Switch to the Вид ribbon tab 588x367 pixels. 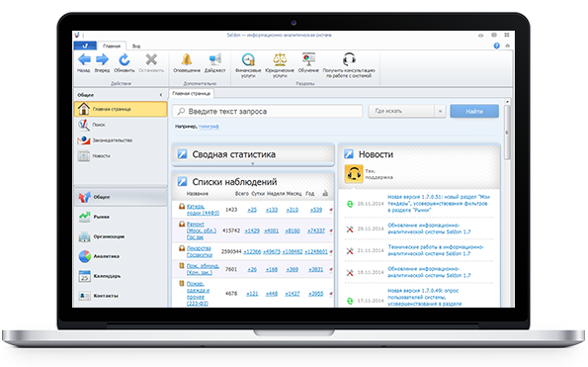[x=136, y=46]
